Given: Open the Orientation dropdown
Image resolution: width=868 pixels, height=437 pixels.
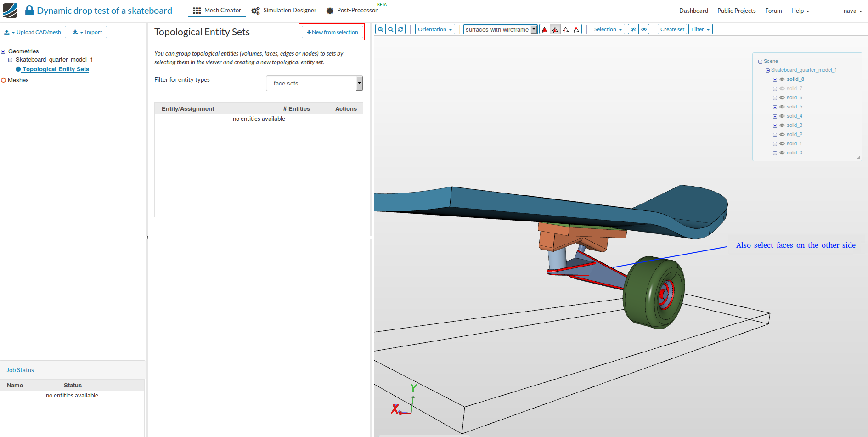Looking at the screenshot, I should tap(434, 29).
